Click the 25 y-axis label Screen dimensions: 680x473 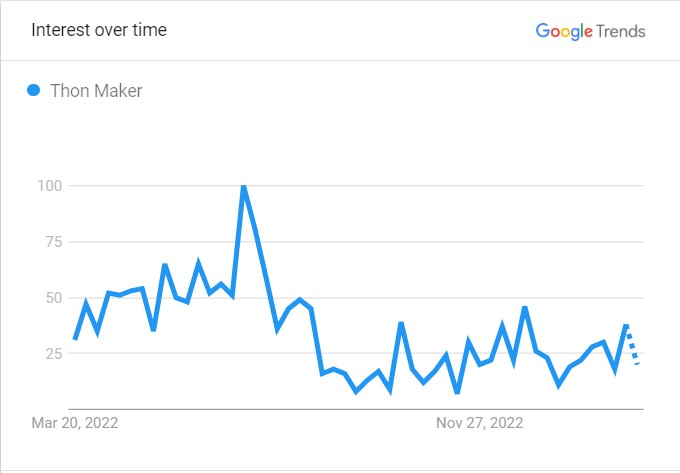coord(54,353)
